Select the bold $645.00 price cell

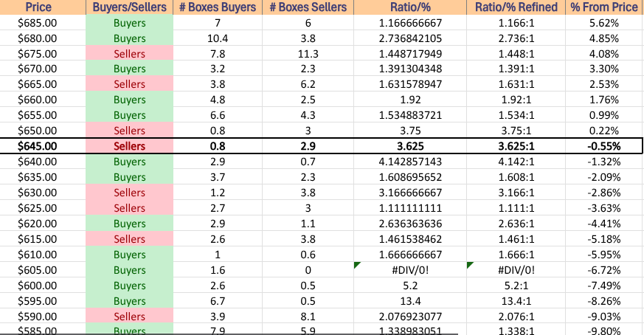coord(43,146)
